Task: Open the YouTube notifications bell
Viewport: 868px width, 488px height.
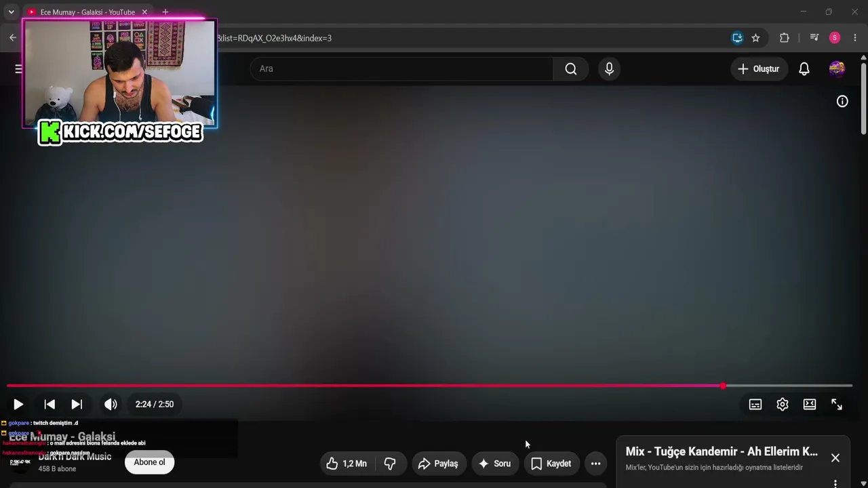Action: pos(804,69)
